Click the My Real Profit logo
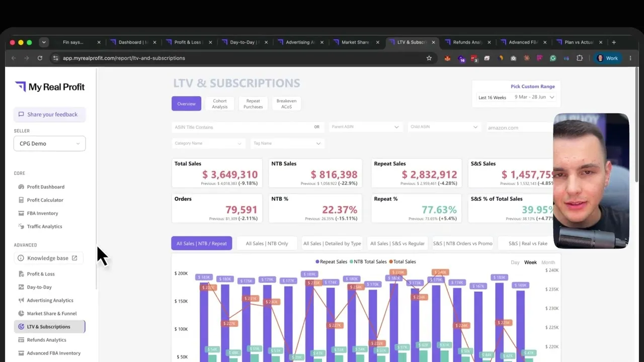Image resolution: width=644 pixels, height=362 pixels. click(x=50, y=87)
